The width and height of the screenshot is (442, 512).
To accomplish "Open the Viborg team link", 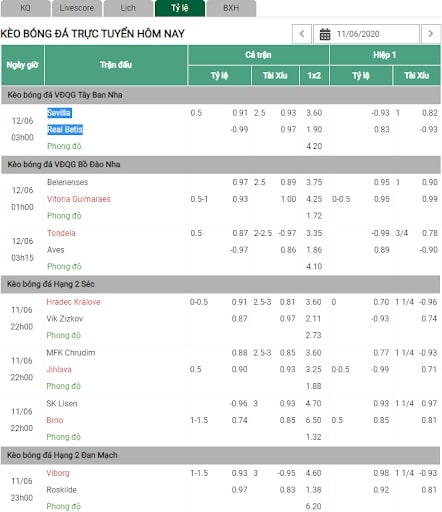I will click(58, 473).
